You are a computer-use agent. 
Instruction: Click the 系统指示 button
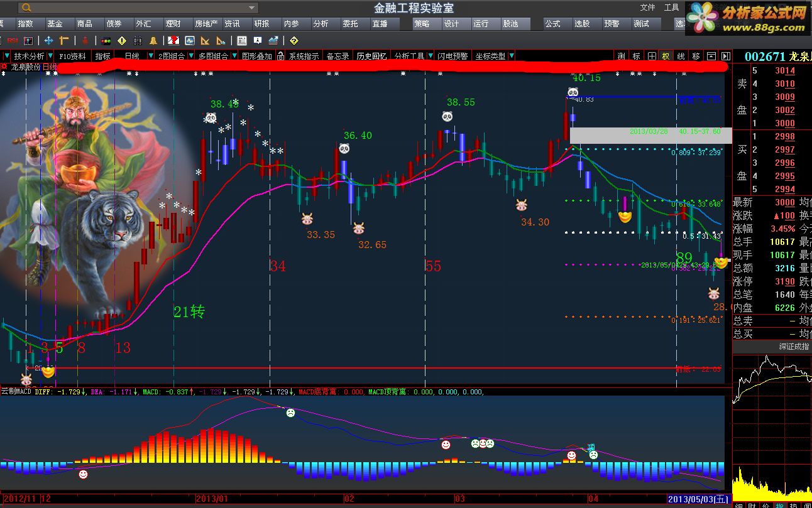(304, 56)
